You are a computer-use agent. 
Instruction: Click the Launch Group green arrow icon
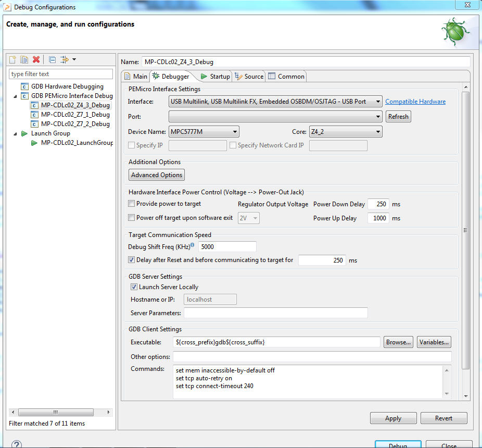24,133
